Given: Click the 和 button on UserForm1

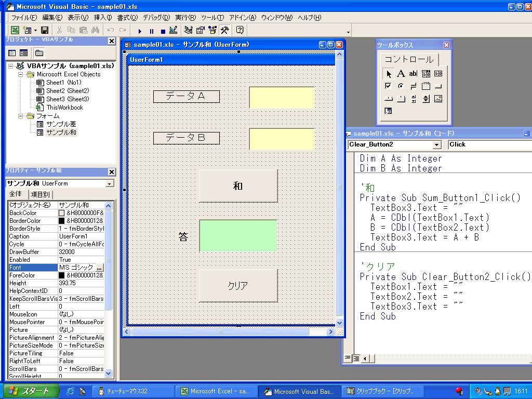Looking at the screenshot, I should tap(238, 186).
